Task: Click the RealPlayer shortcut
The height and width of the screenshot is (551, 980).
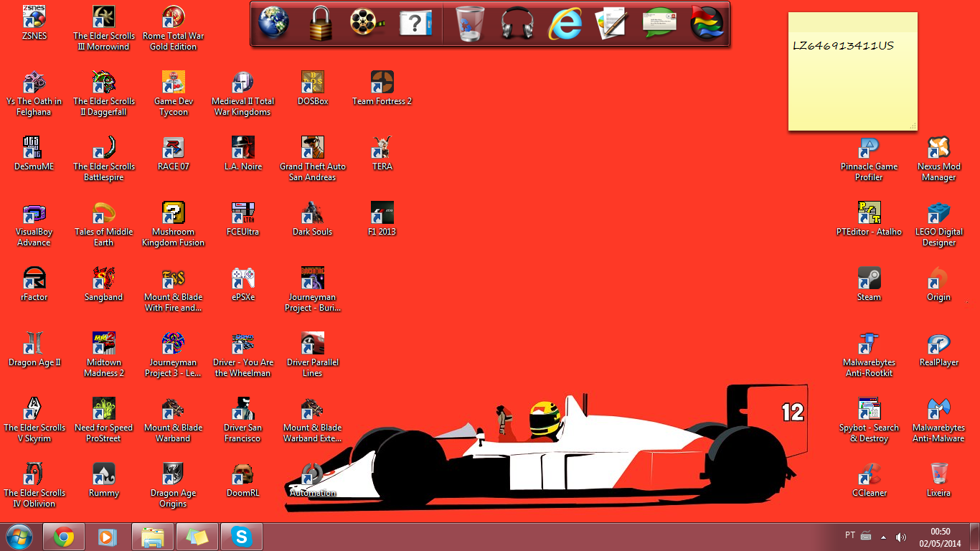Action: tap(938, 343)
